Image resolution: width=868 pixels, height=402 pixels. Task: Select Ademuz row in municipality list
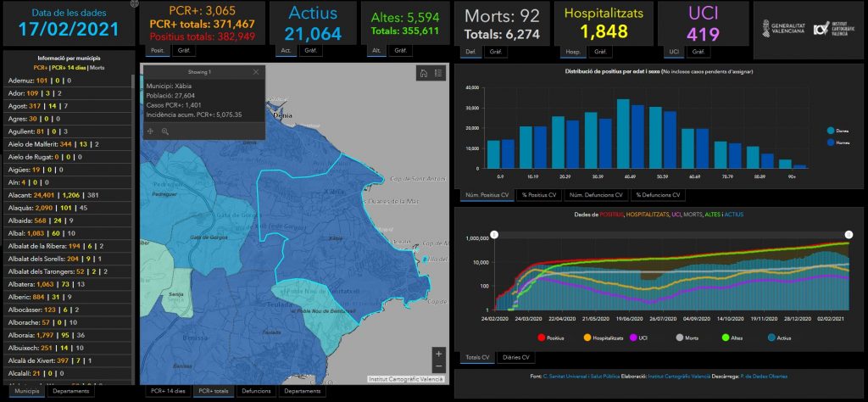click(67, 81)
